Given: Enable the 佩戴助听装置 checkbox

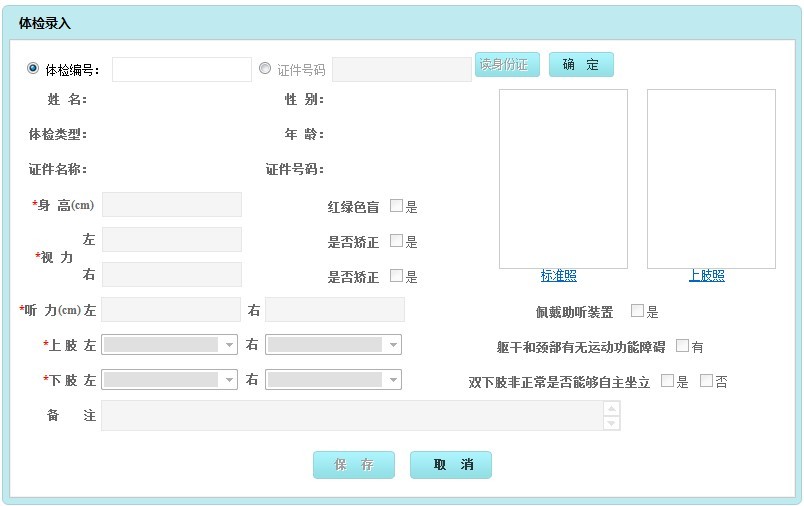Looking at the screenshot, I should coord(637,311).
